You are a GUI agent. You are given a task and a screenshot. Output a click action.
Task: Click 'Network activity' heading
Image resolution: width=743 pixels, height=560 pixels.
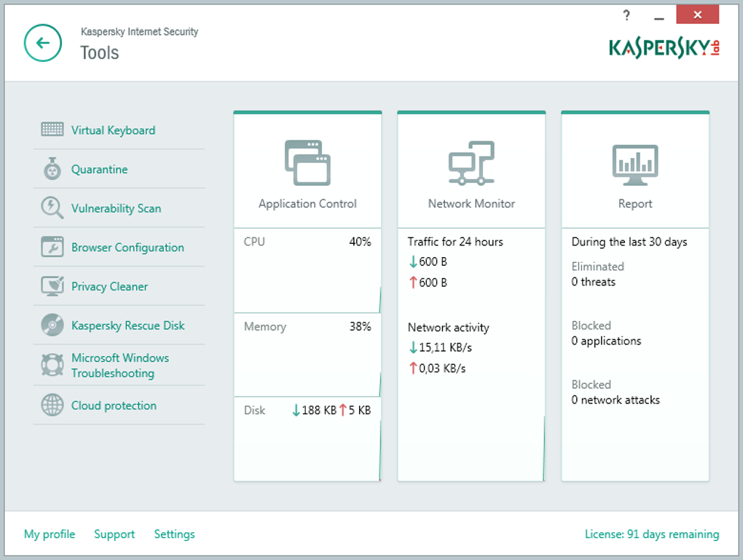tap(448, 328)
